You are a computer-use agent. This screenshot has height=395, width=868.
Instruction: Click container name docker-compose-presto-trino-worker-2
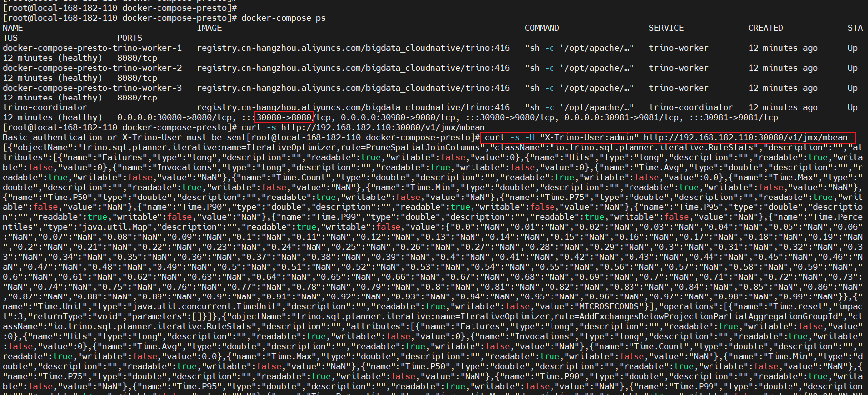tap(92, 68)
